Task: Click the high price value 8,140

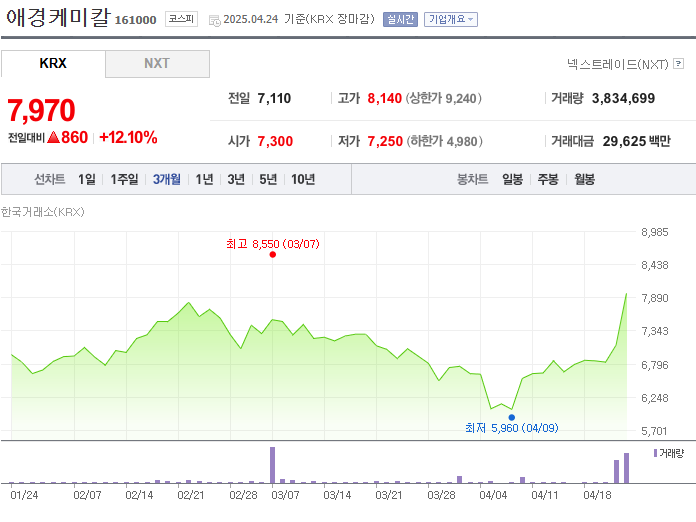Action: (x=384, y=98)
